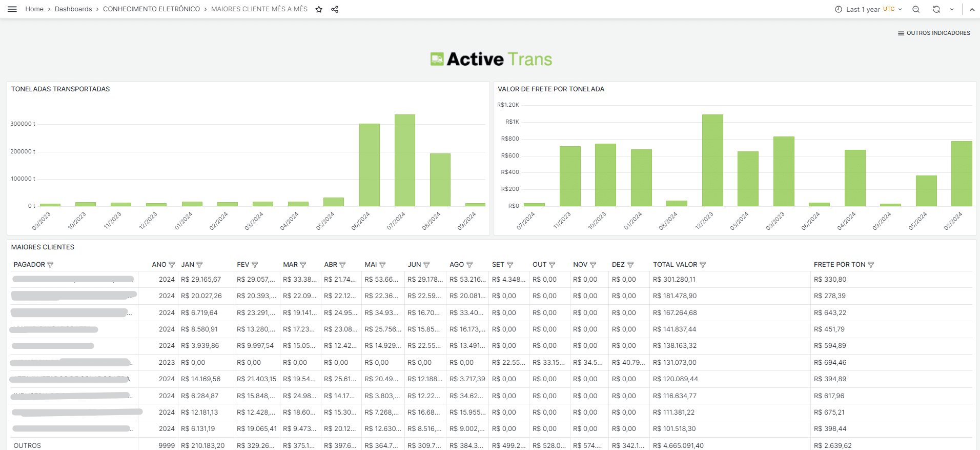Open the Last 1 year time picker
Viewport: 980px width, 450px height.
(x=868, y=9)
